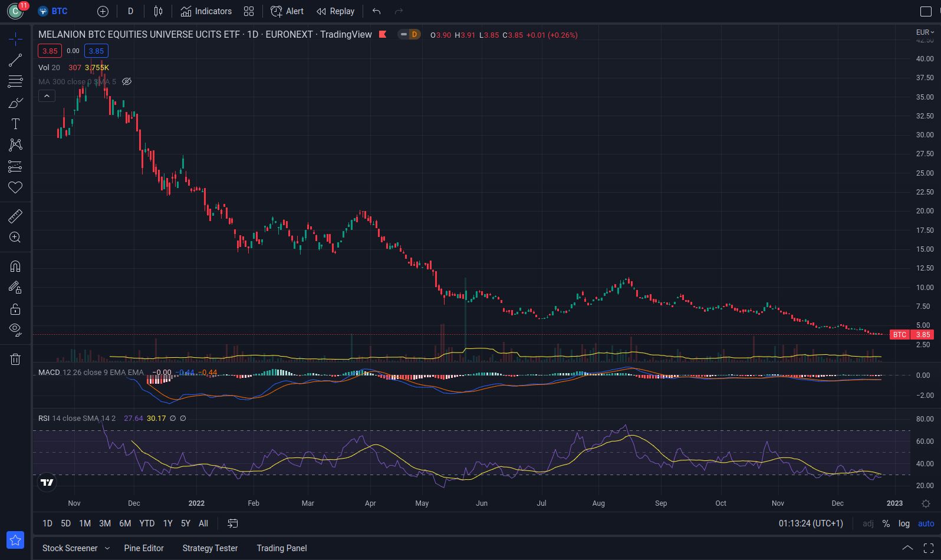Set range to All
The image size is (941, 560).
click(203, 523)
